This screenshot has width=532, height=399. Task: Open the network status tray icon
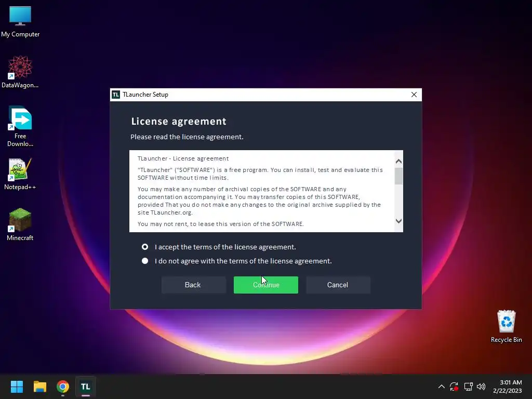tap(468, 387)
